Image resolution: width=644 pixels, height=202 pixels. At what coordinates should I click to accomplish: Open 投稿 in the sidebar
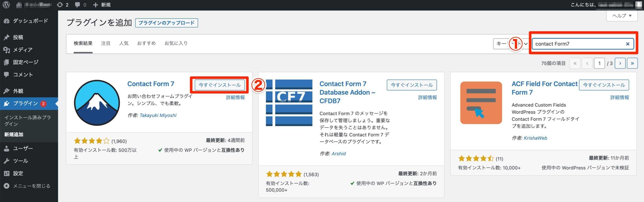click(29, 37)
